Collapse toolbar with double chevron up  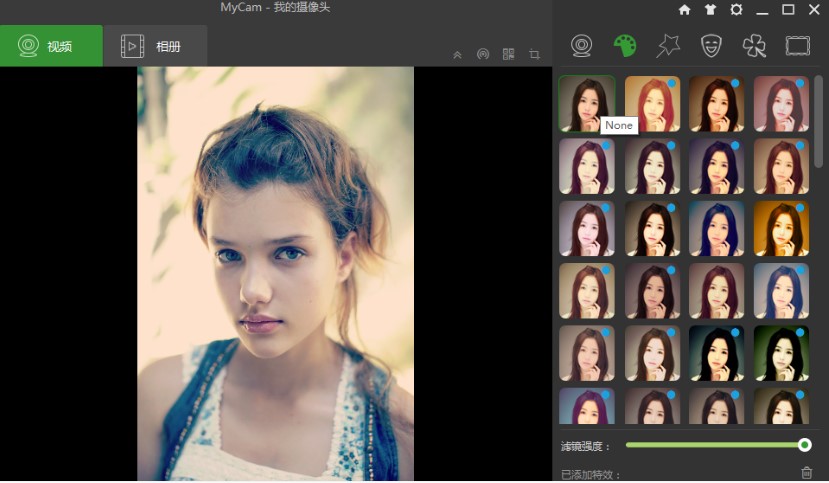pyautogui.click(x=457, y=55)
